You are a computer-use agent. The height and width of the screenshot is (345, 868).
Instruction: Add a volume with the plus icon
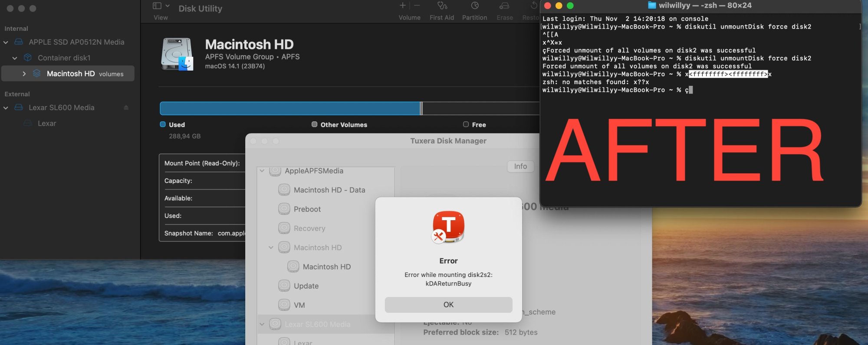pos(402,5)
